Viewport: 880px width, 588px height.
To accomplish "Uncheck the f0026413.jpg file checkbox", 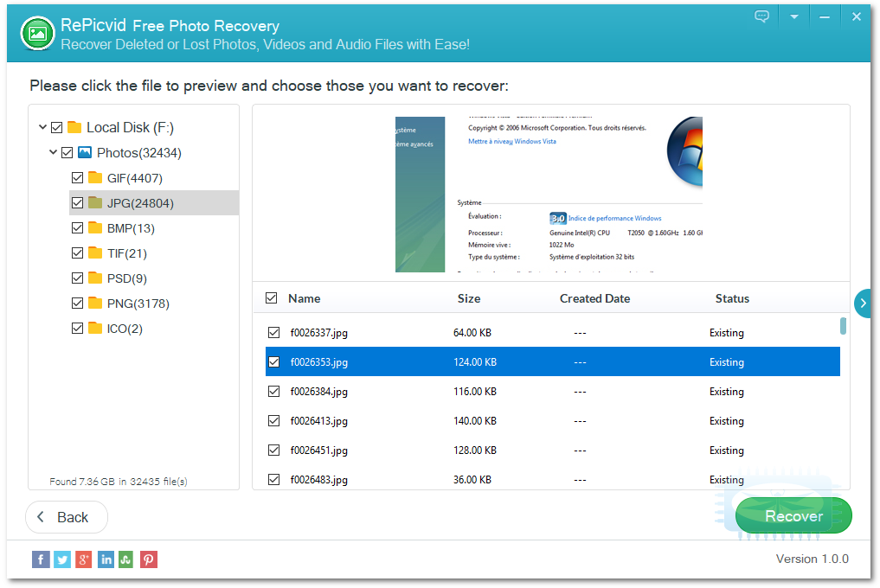I will pyautogui.click(x=274, y=421).
